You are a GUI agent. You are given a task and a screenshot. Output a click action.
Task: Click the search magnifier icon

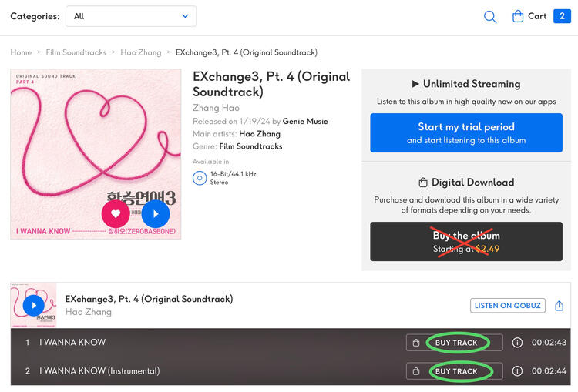[x=490, y=16]
